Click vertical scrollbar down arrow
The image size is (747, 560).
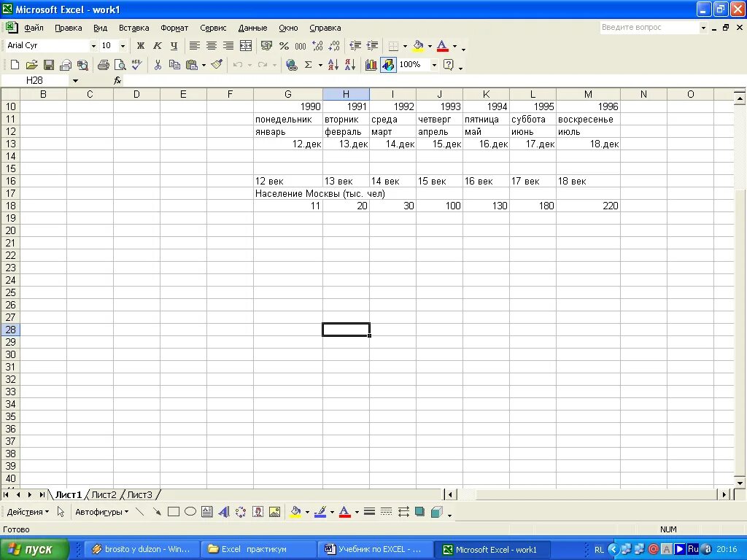[740, 483]
